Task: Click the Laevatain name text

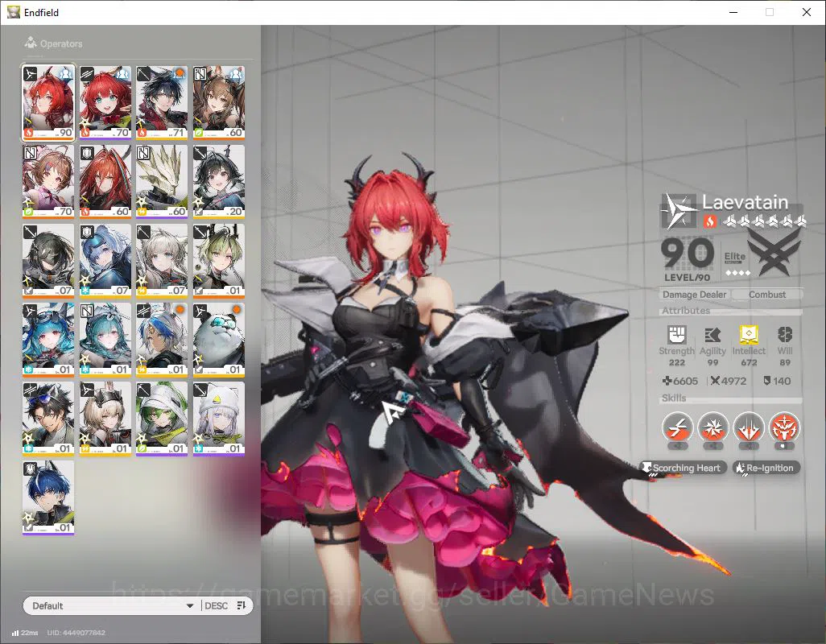Action: pos(745,202)
